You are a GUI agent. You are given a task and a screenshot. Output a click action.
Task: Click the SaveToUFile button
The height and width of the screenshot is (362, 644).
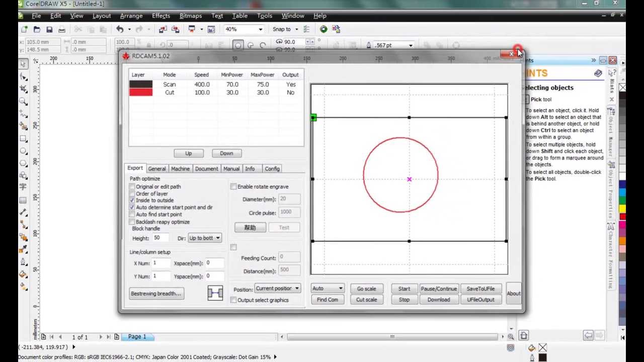[x=480, y=289]
